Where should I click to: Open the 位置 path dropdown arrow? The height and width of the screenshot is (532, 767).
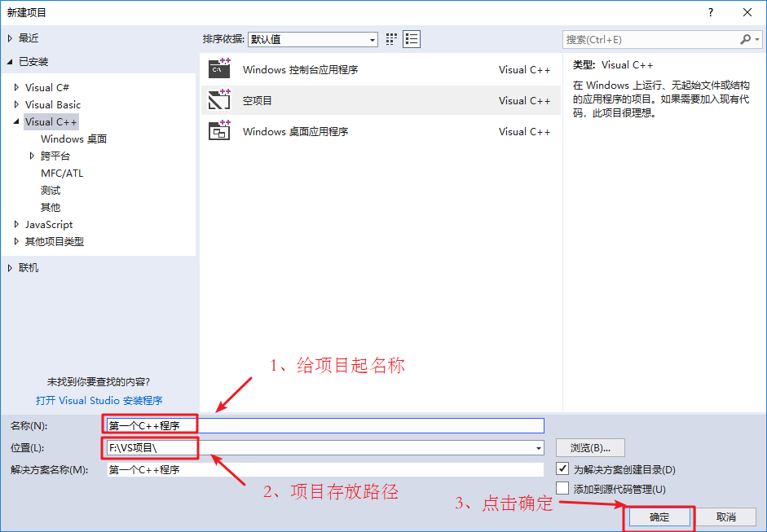pyautogui.click(x=538, y=448)
